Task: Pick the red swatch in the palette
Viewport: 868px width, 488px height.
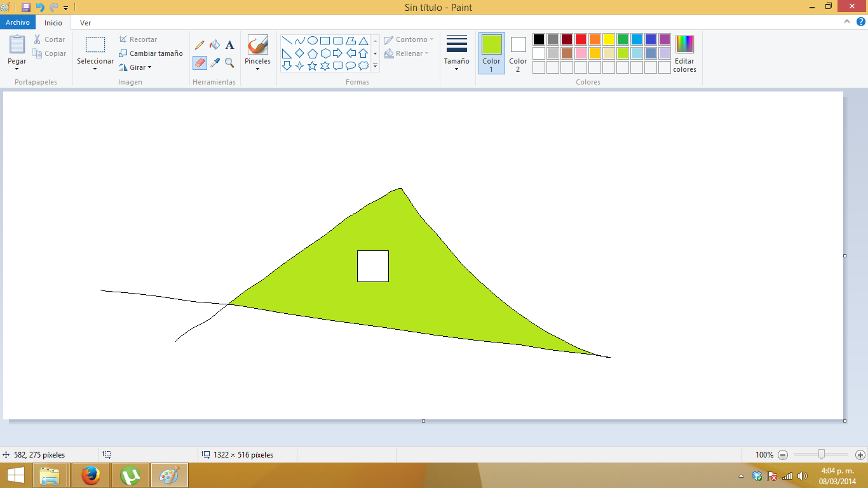Action: (581, 39)
